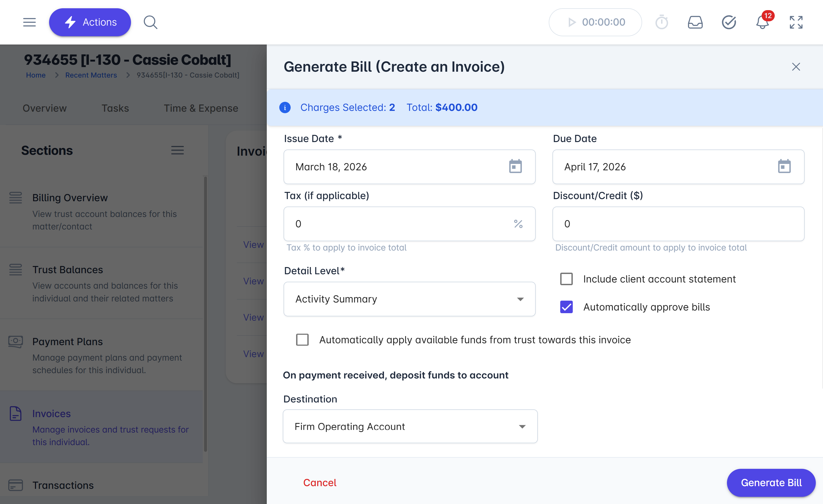Click the Billing Overview section icon
Viewport: 823px width, 504px height.
(15, 197)
